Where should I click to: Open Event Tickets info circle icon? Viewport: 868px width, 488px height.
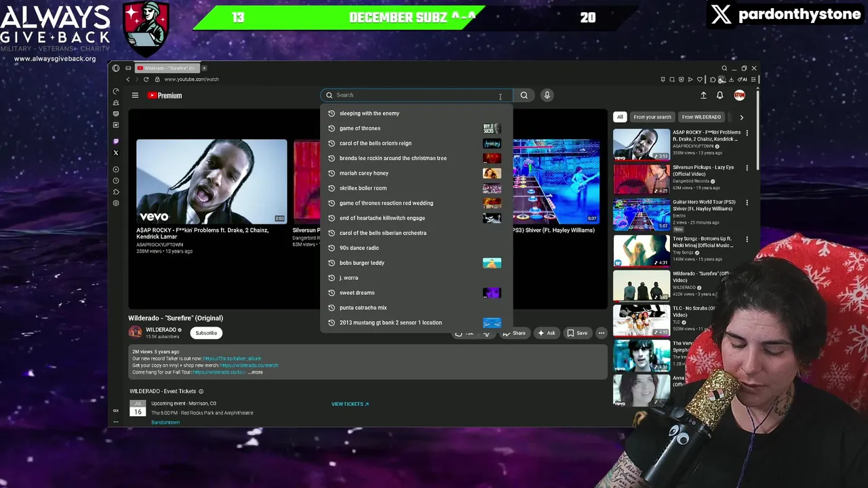coord(201,391)
